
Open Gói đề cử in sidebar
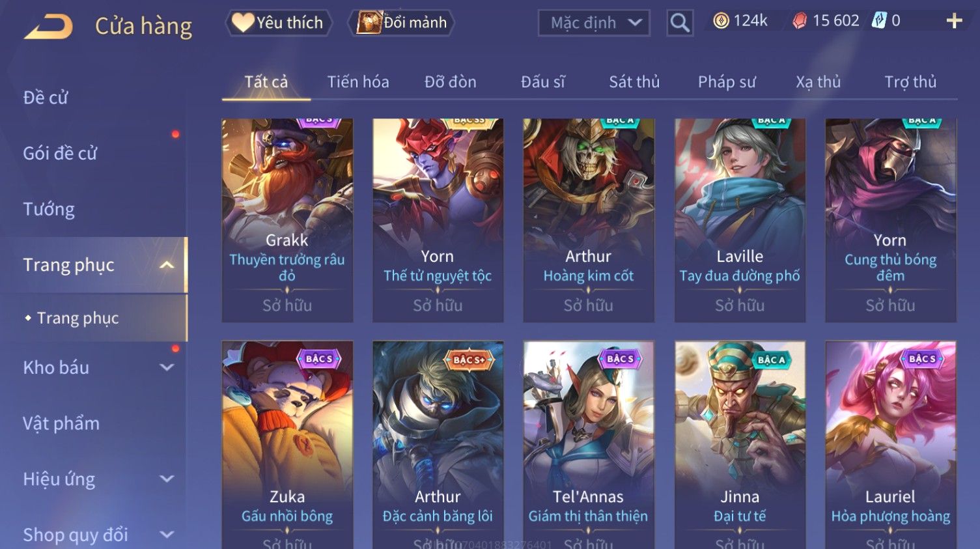[x=60, y=153]
